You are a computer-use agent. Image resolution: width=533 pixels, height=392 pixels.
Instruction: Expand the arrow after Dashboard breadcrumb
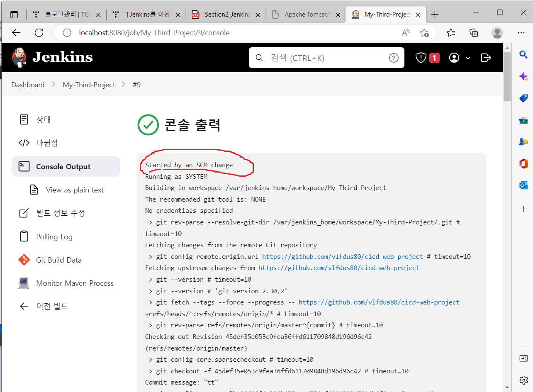54,85
